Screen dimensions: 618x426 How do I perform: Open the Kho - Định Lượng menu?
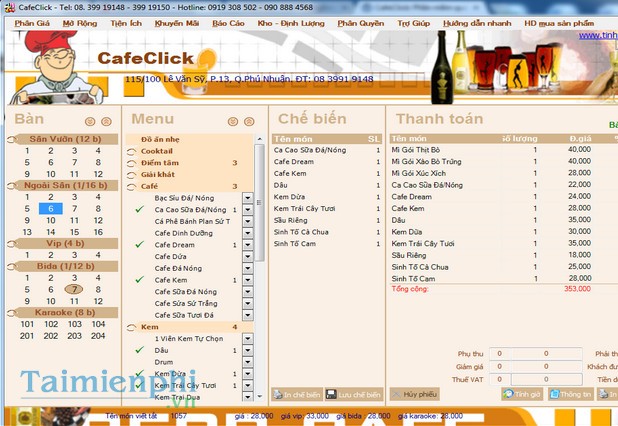[x=291, y=23]
